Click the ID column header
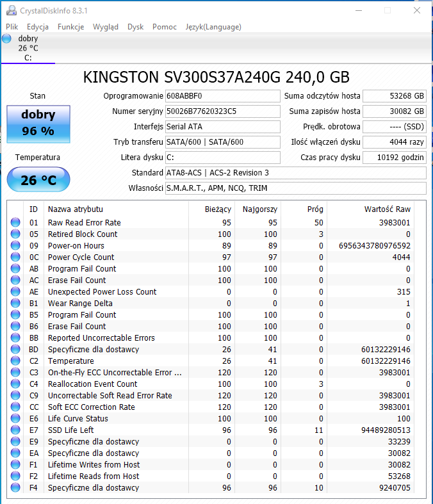The image size is (433, 504). coord(33,209)
